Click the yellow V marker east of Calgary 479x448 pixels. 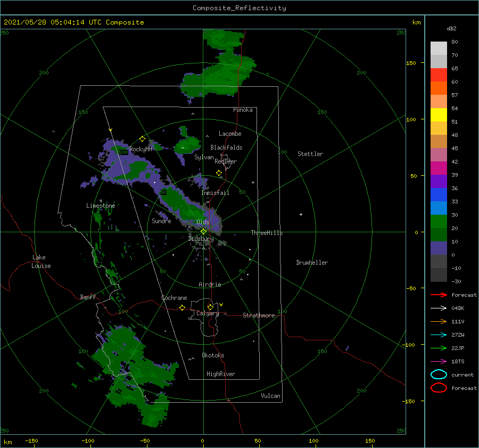click(221, 305)
